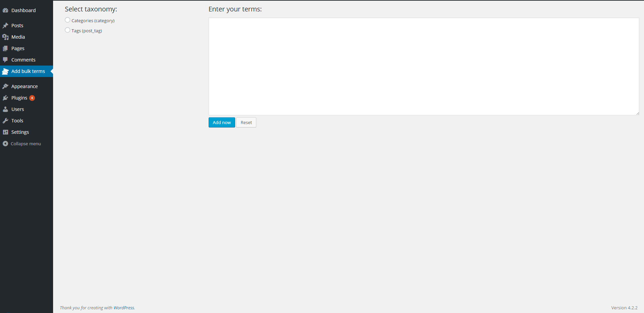The image size is (644, 313).
Task: Click the Users person icon
Action: tap(5, 109)
